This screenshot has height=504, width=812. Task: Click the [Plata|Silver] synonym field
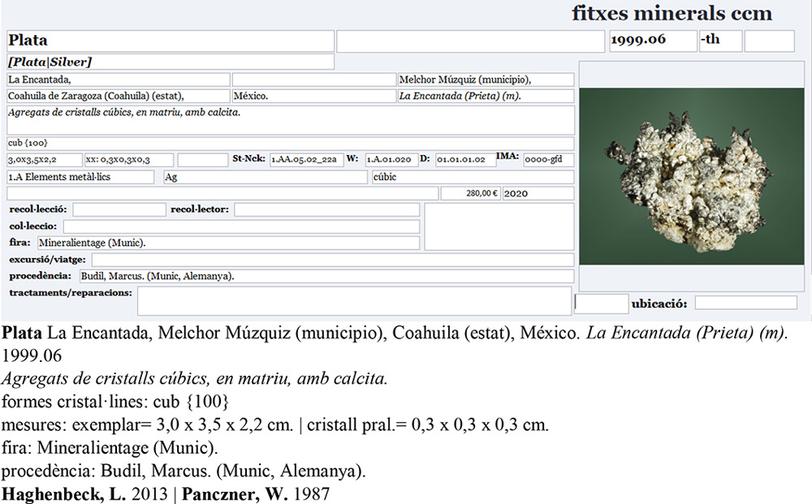(171, 62)
